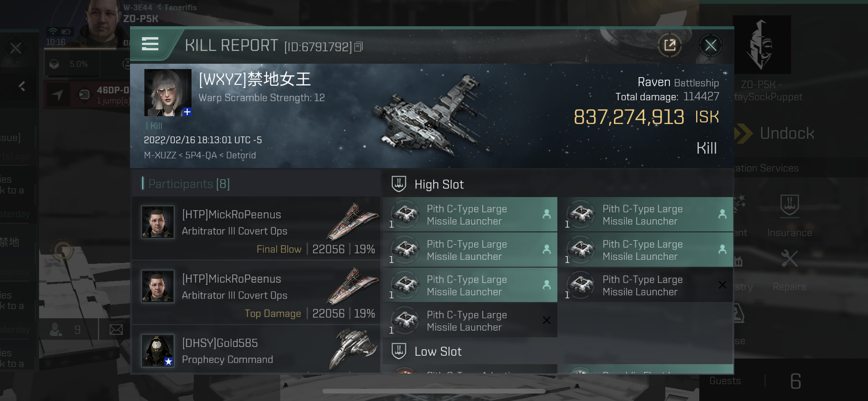This screenshot has height=401, width=868.
Task: Select the last destroyed missile launcher row
Action: tap(470, 320)
